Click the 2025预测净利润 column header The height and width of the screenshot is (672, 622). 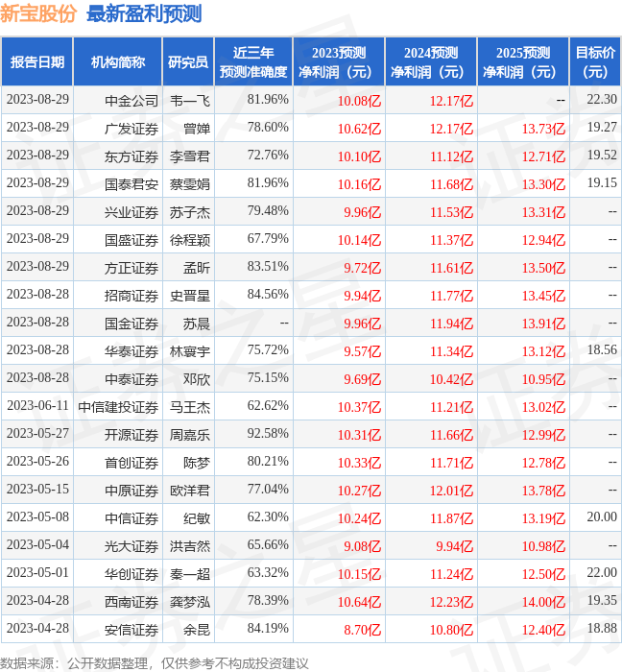522,62
